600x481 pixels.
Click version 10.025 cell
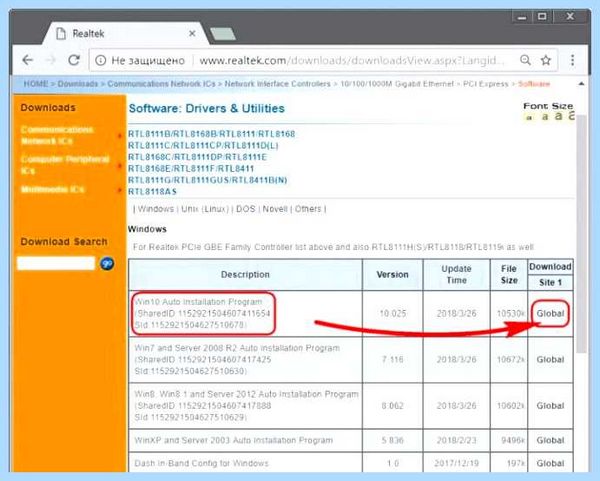point(393,313)
